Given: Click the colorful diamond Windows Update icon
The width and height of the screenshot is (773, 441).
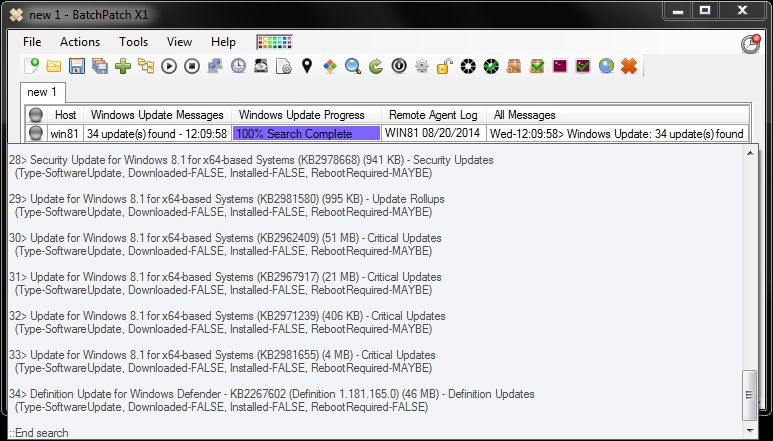Looking at the screenshot, I should point(330,66).
